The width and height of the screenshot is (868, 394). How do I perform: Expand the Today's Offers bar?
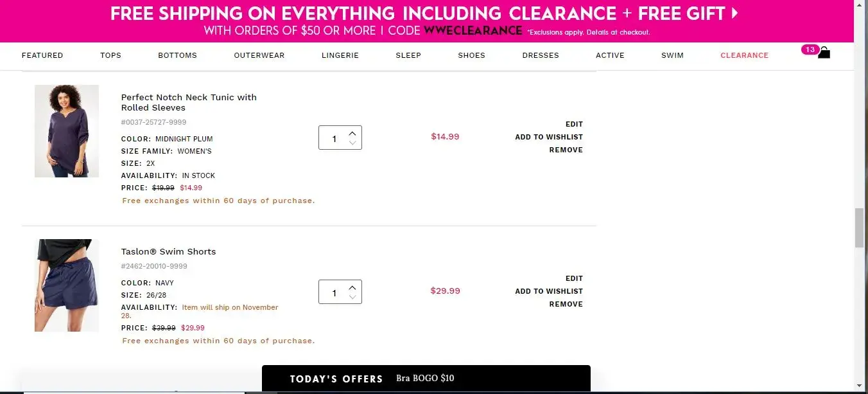pos(426,379)
